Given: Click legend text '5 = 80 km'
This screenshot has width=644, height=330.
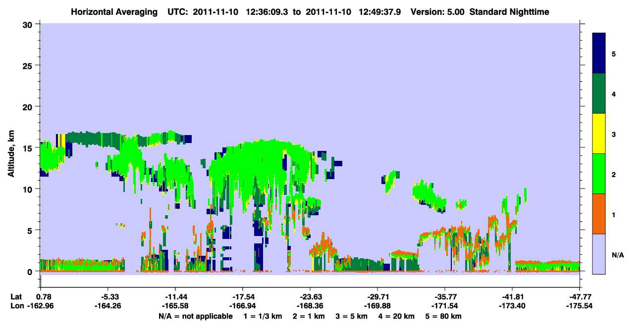Looking at the screenshot, I should coord(444,316).
